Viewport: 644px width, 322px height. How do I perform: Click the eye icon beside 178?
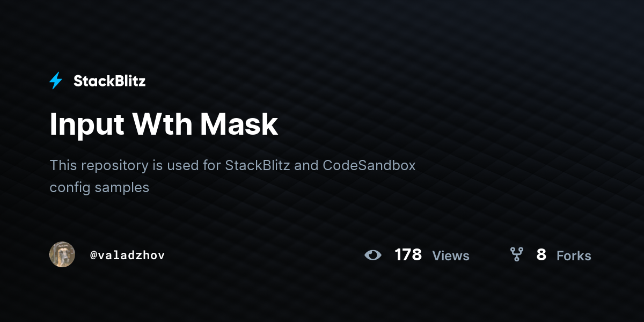coord(373,255)
